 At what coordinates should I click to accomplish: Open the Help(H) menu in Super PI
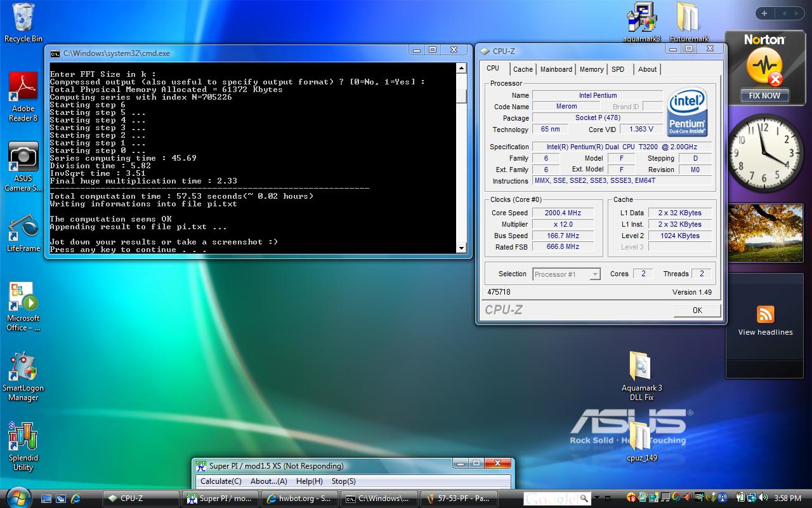coord(310,481)
